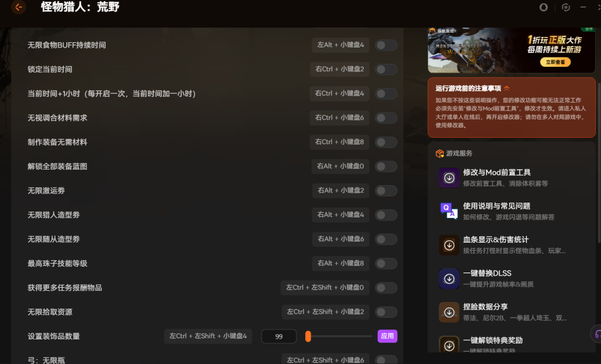601x364 pixels.
Task: Click the 装饰品数量 value field showing 99
Action: (279, 336)
